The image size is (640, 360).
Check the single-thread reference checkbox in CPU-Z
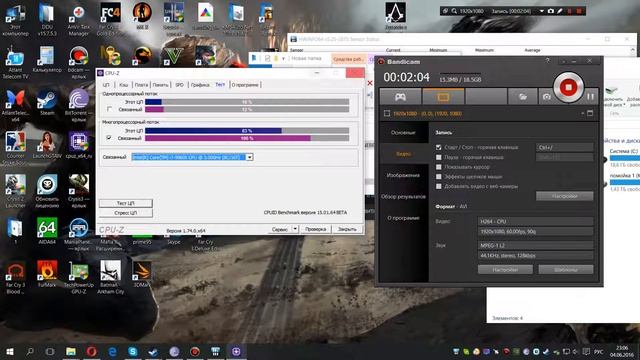(x=109, y=109)
